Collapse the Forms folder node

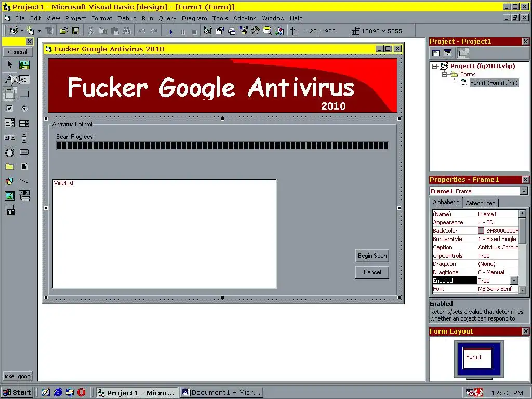coord(444,74)
